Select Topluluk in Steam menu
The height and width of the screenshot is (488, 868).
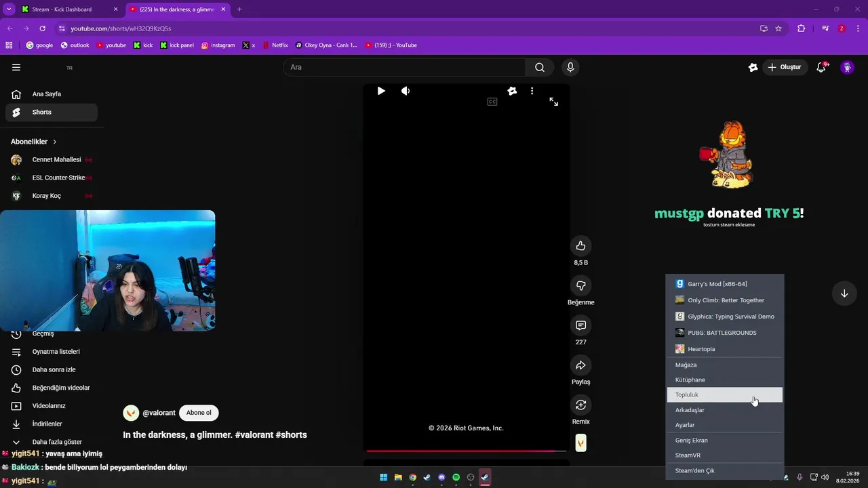[x=725, y=394]
